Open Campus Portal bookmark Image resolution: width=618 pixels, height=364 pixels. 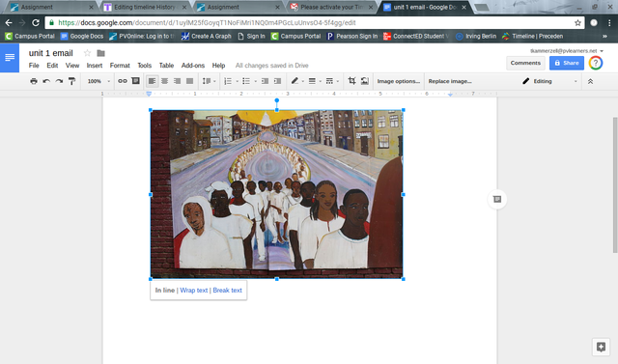point(30,37)
